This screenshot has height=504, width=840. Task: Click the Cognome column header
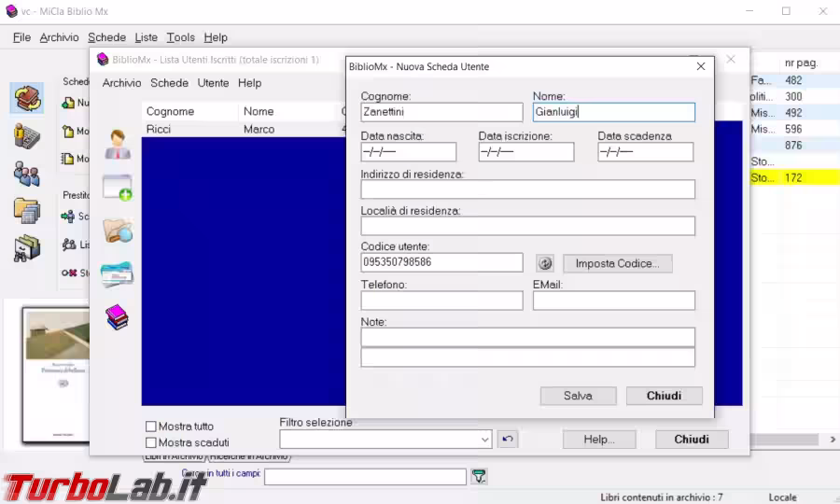[x=190, y=111]
